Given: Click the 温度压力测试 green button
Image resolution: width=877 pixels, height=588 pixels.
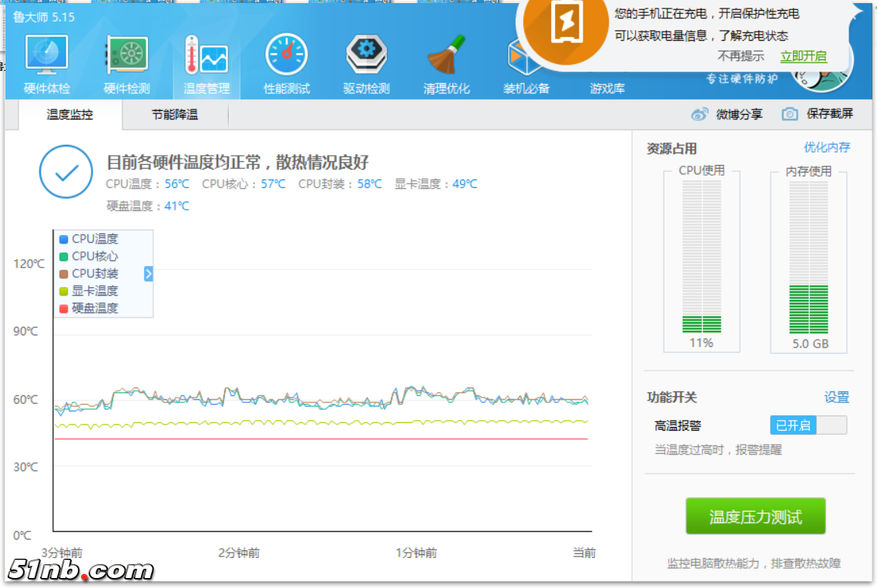Looking at the screenshot, I should 755,516.
